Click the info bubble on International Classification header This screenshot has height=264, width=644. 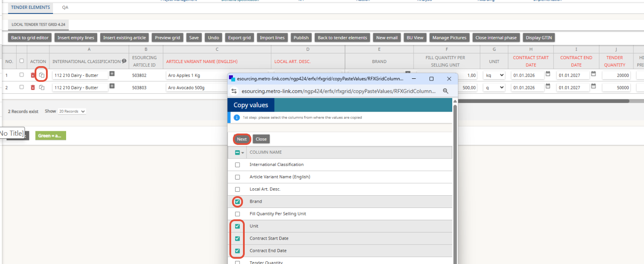pyautogui.click(x=124, y=61)
